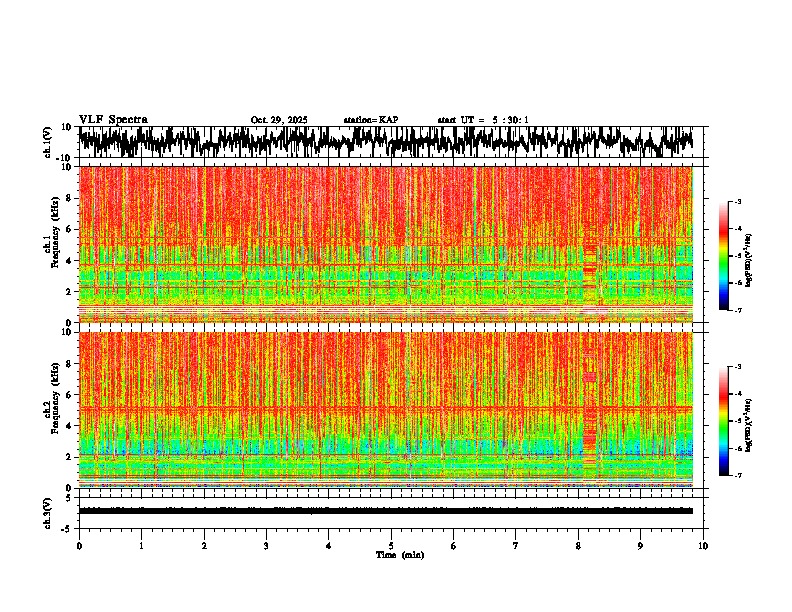Viewport: 792px width, 612px height.
Task: Click the time-axis tick label "5"
Action: [x=391, y=546]
